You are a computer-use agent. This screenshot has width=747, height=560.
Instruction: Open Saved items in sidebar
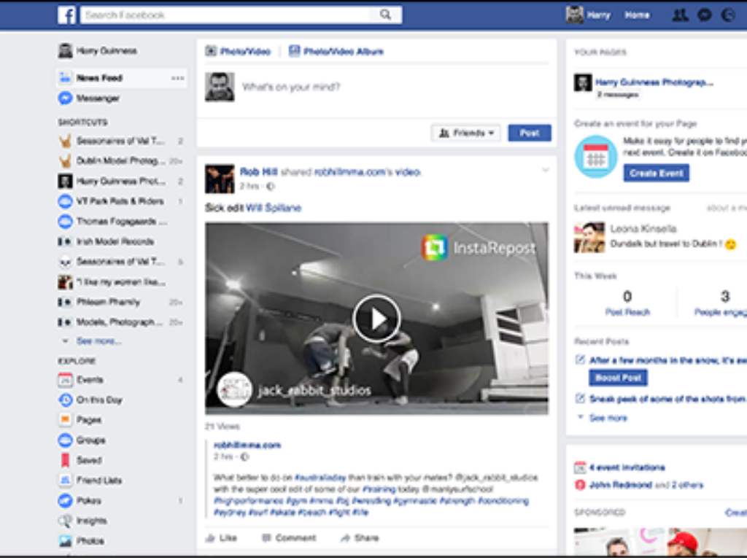pyautogui.click(x=89, y=460)
